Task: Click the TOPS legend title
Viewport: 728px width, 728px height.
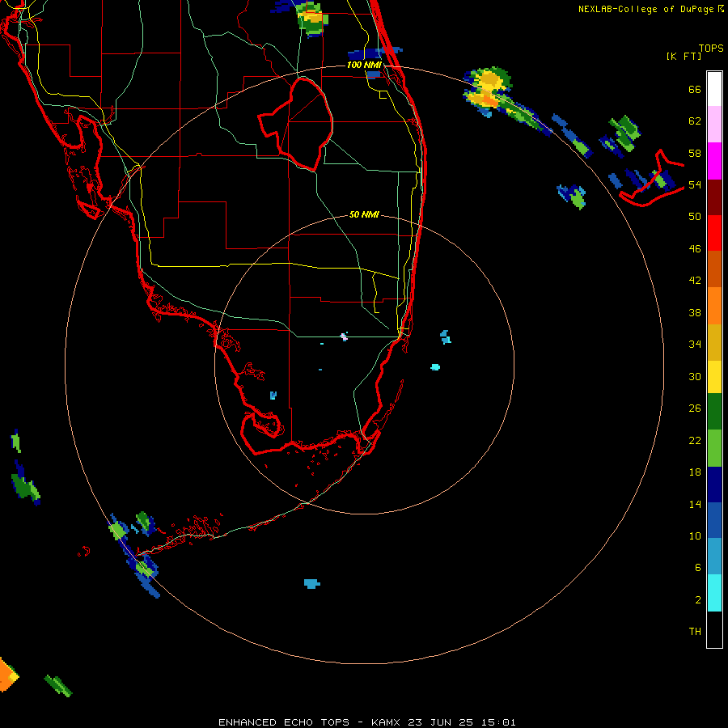Action: click(711, 49)
